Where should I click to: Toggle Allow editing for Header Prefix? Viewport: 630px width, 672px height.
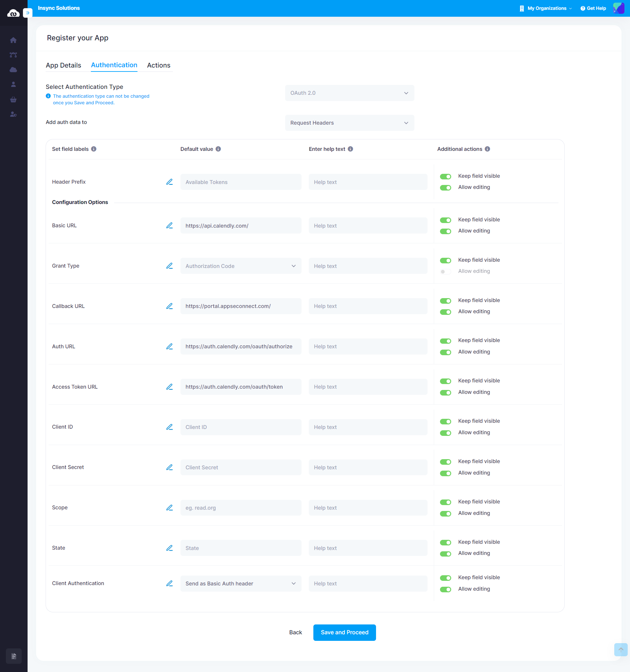tap(445, 188)
